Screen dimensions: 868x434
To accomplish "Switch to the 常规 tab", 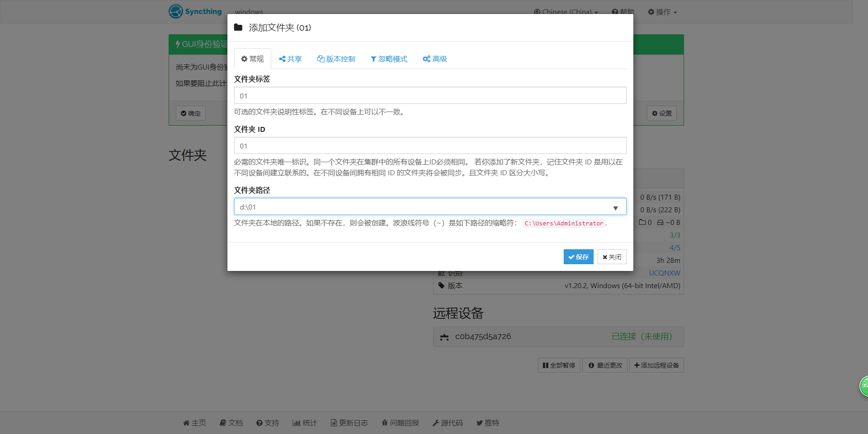I will point(252,59).
